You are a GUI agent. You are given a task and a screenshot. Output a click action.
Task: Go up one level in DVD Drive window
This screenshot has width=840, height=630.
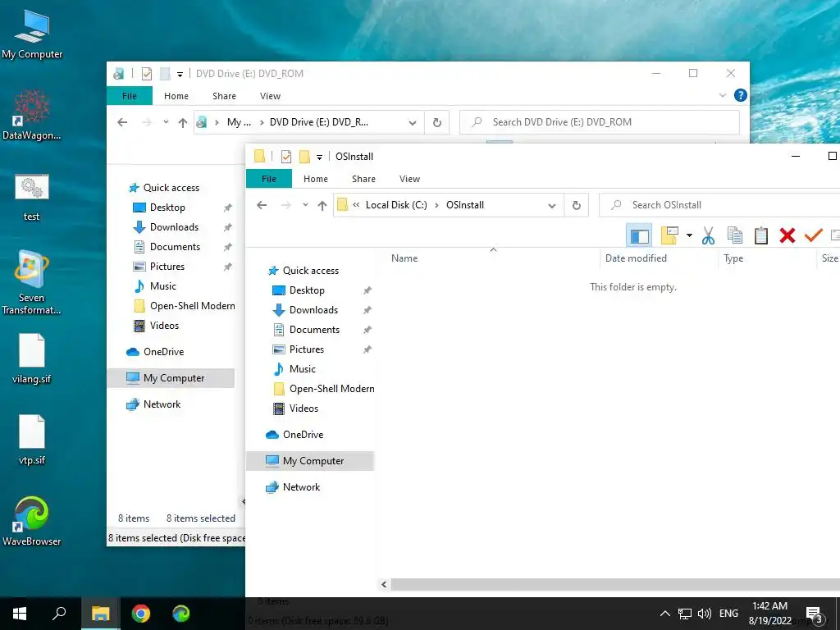183,122
